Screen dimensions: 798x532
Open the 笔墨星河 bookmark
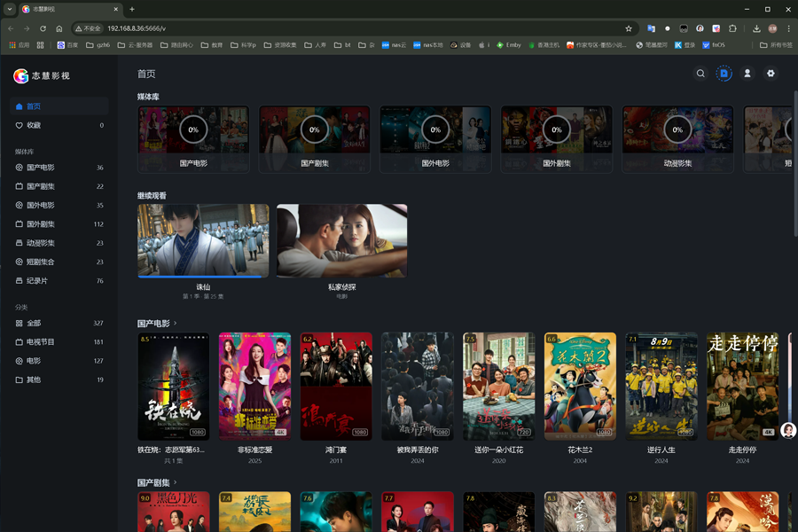(x=652, y=45)
